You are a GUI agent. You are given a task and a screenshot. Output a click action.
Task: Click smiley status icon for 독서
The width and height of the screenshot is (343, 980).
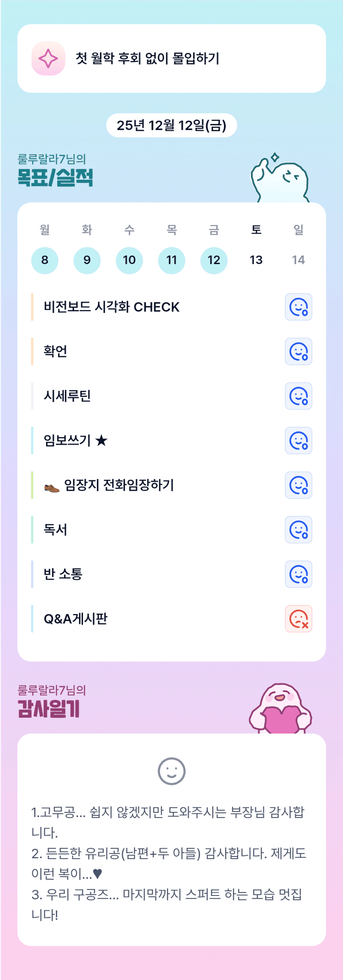point(298,530)
